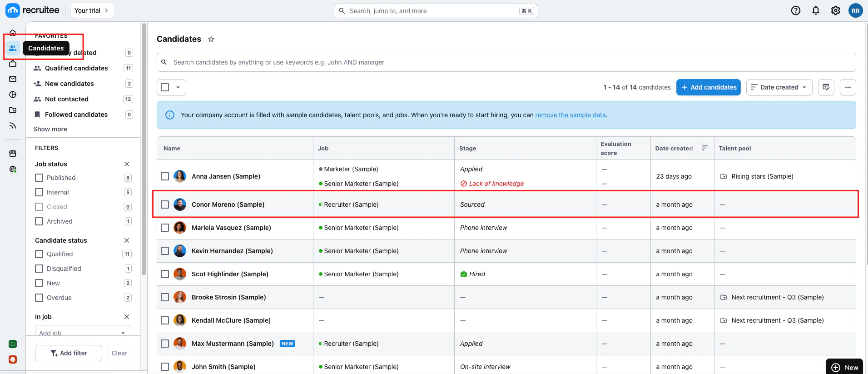This screenshot has width=868, height=374.
Task: Open the Jobs briefcase sidebar icon
Action: click(x=13, y=64)
